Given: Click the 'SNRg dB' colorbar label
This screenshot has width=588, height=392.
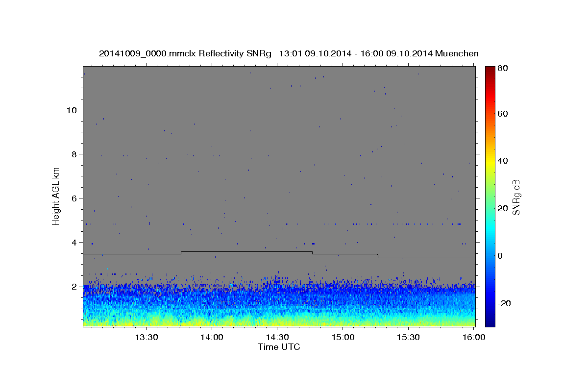Looking at the screenshot, I should pyautogui.click(x=516, y=197).
